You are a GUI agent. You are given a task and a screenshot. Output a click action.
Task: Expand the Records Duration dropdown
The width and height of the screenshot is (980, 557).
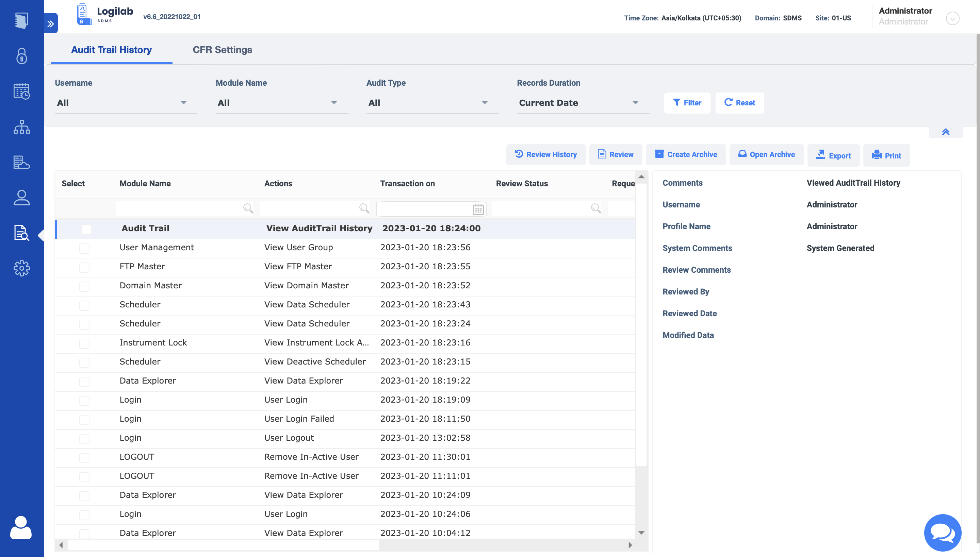pos(583,103)
